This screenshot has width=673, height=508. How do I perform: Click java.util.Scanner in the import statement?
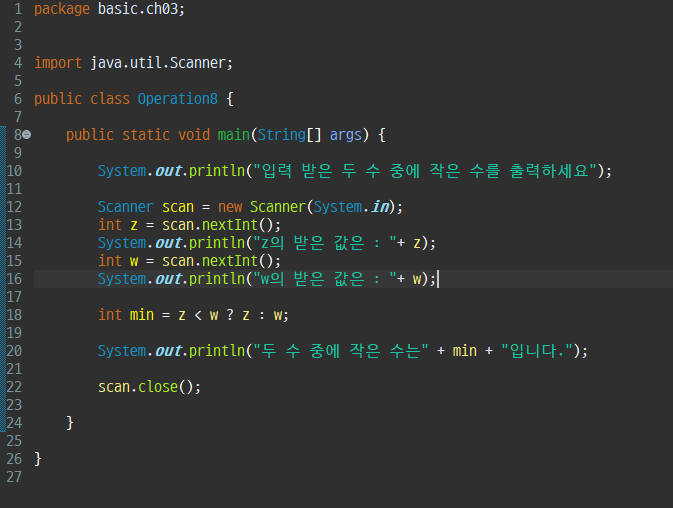pos(158,63)
